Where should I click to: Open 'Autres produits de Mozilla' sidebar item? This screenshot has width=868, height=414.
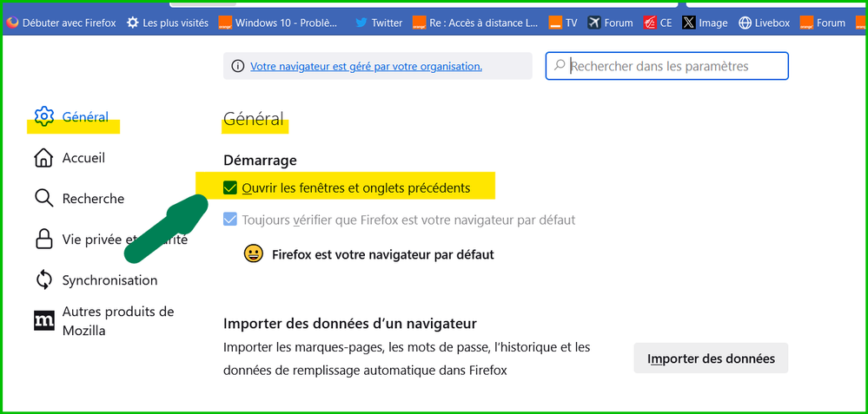point(117,320)
